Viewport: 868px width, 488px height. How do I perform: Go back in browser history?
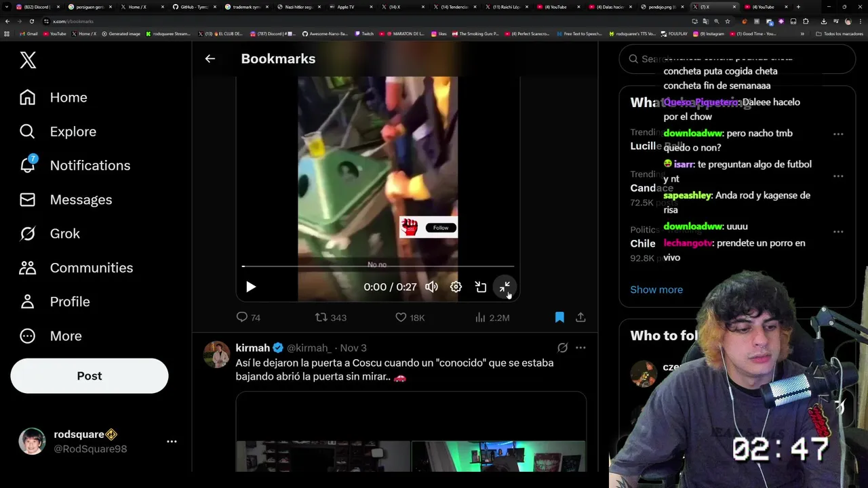[7, 21]
